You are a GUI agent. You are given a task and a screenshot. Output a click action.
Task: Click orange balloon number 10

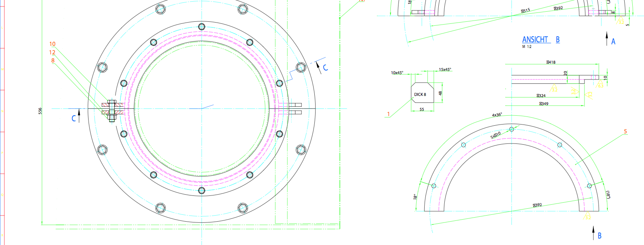pos(52,44)
